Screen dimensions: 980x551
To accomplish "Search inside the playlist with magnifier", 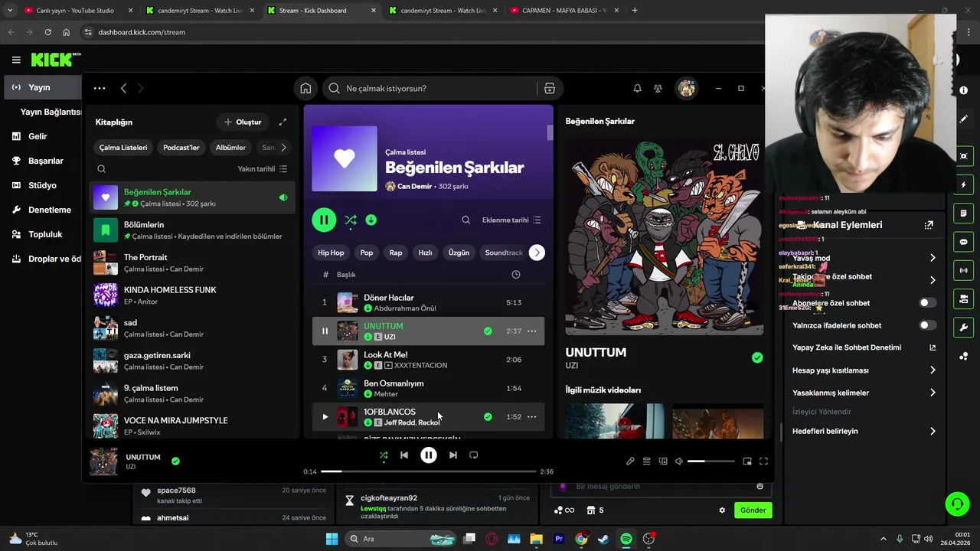I will tap(465, 220).
